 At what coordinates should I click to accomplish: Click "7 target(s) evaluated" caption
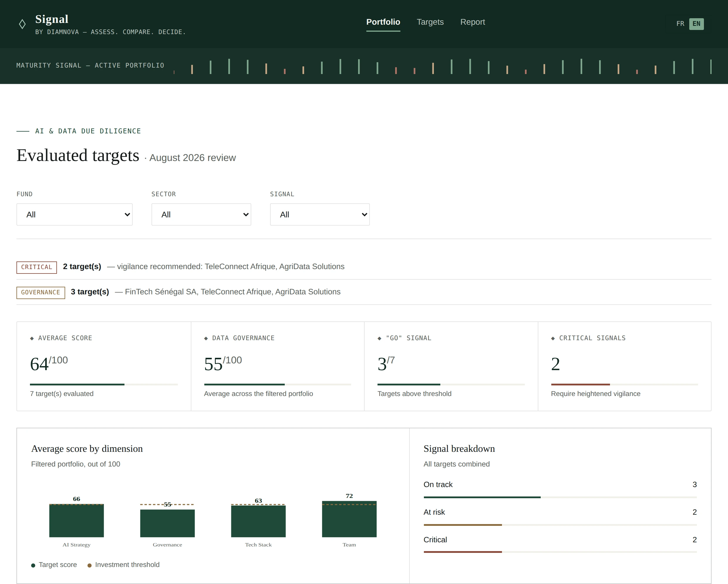[62, 393]
